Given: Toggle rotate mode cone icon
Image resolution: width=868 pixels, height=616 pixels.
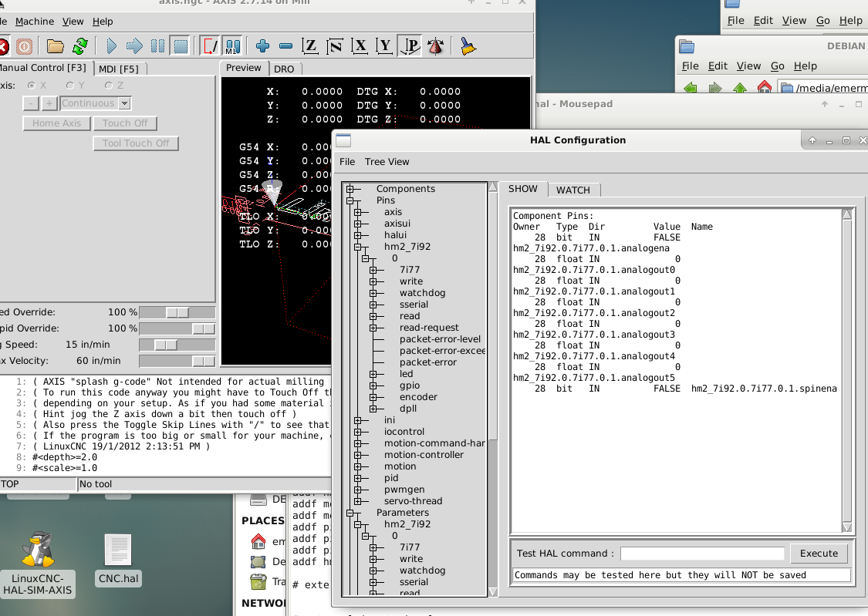Looking at the screenshot, I should point(436,46).
